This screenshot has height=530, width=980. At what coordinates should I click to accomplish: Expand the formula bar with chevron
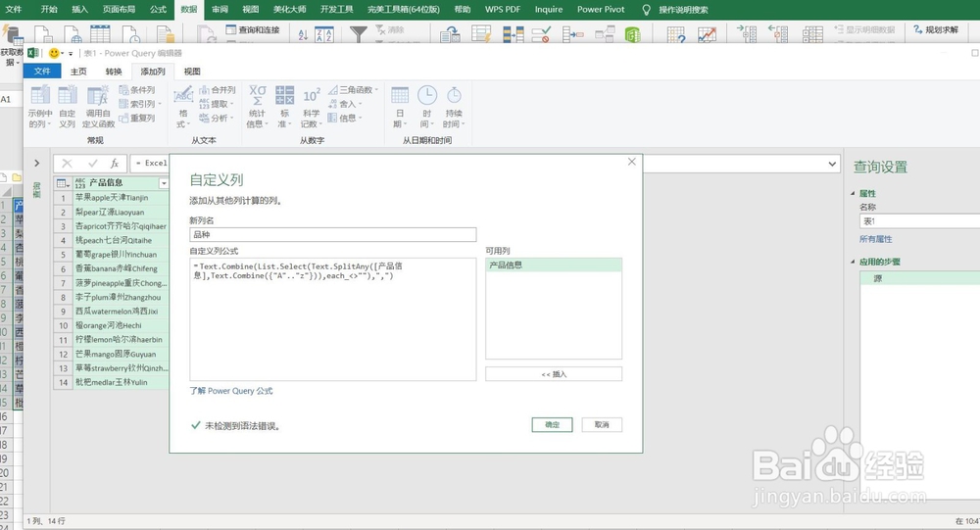(x=832, y=164)
